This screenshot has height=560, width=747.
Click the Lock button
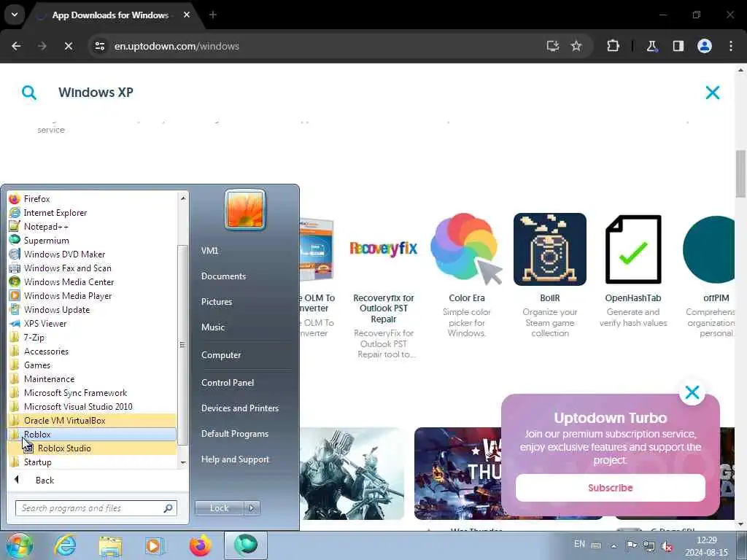[x=219, y=508]
